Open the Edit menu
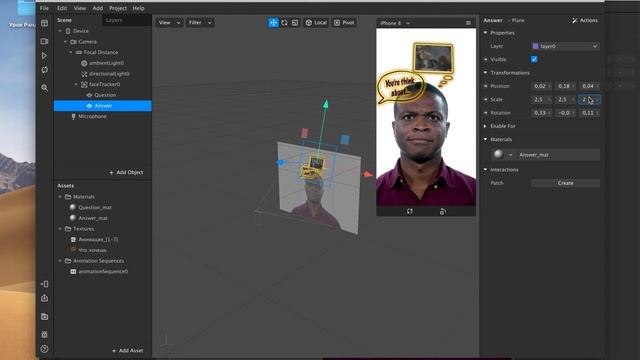This screenshot has height=360, width=640. 62,8
